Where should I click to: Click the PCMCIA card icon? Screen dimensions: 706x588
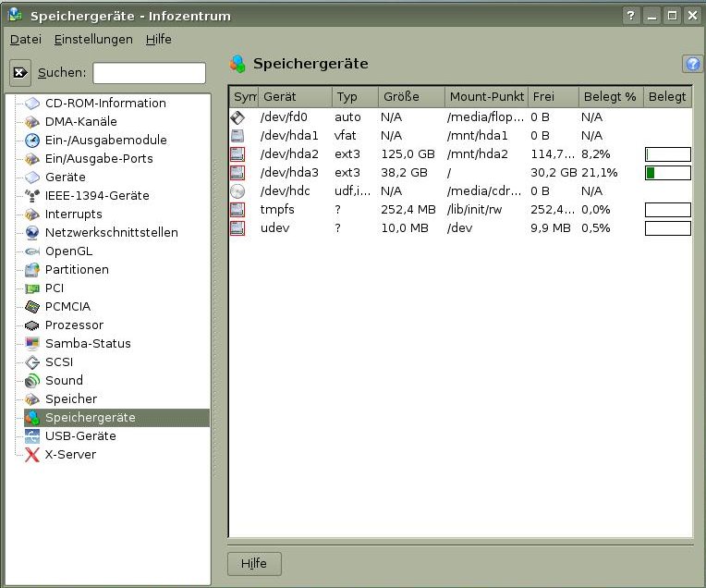pos(32,307)
